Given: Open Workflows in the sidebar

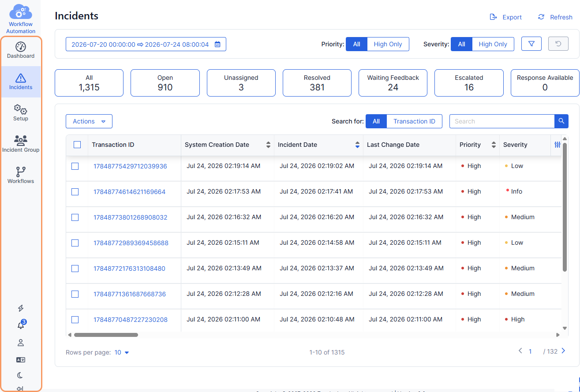Looking at the screenshot, I should (x=21, y=175).
